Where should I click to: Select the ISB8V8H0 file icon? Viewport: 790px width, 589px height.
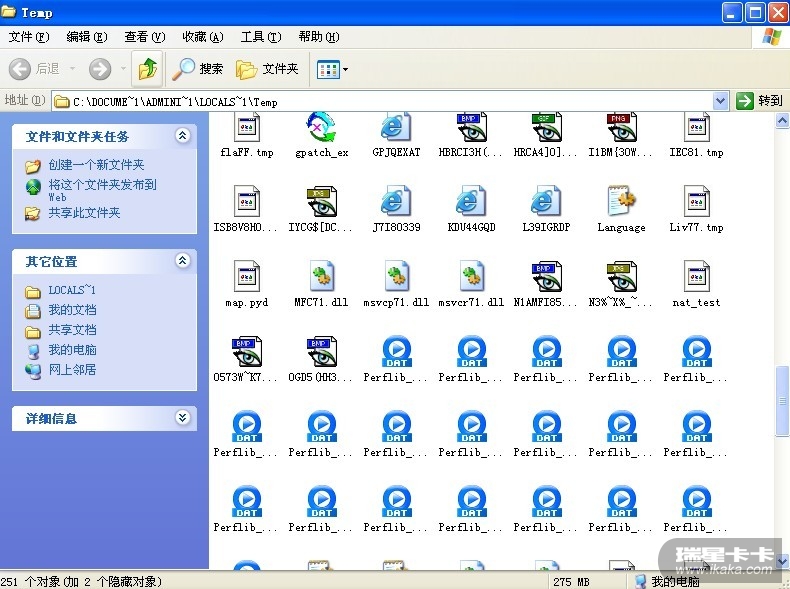point(247,202)
